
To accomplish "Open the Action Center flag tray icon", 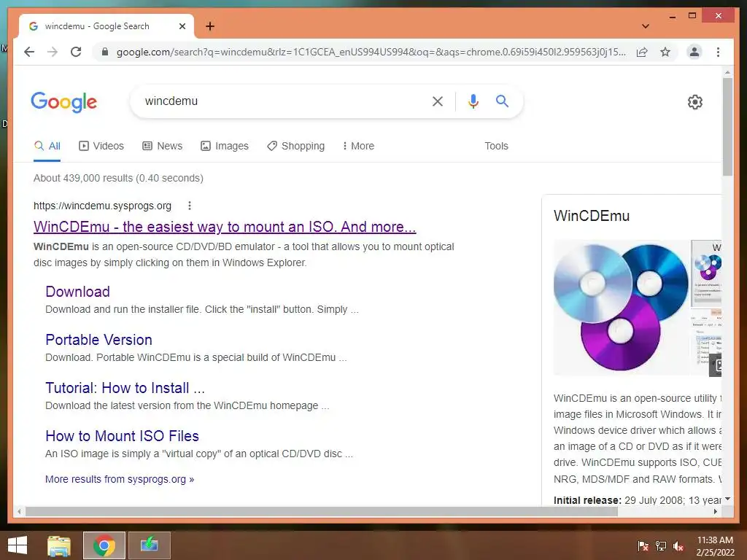I will click(x=643, y=546).
